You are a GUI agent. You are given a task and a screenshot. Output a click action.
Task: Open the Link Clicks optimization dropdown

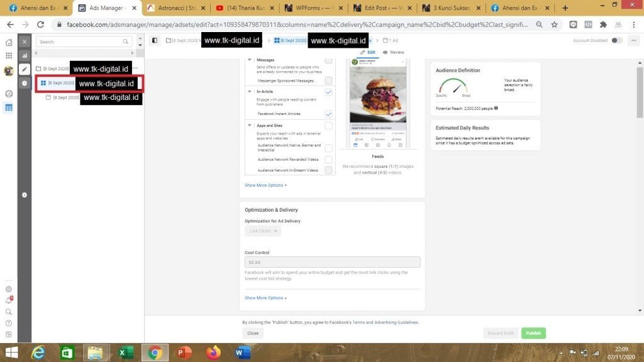point(262,231)
